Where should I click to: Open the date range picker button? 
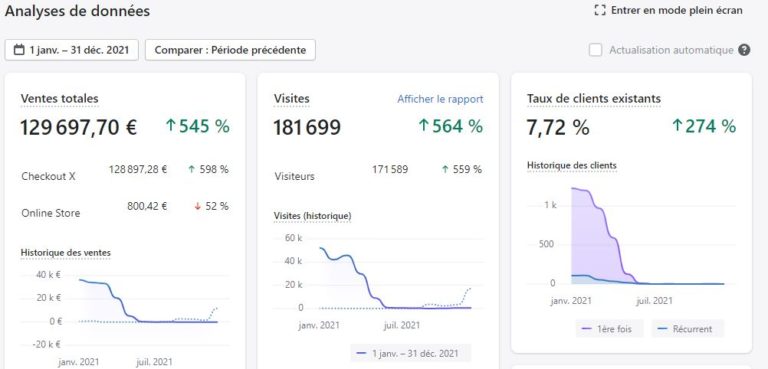(x=72, y=50)
